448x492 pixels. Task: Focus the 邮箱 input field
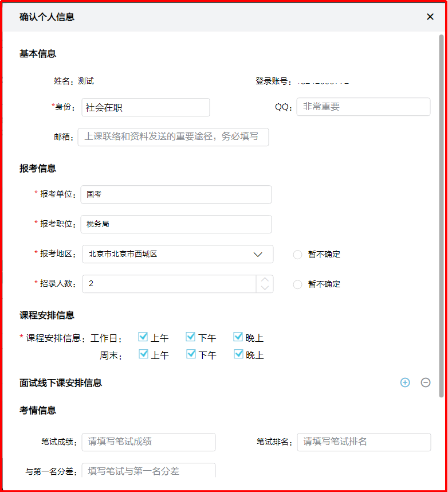(173, 137)
